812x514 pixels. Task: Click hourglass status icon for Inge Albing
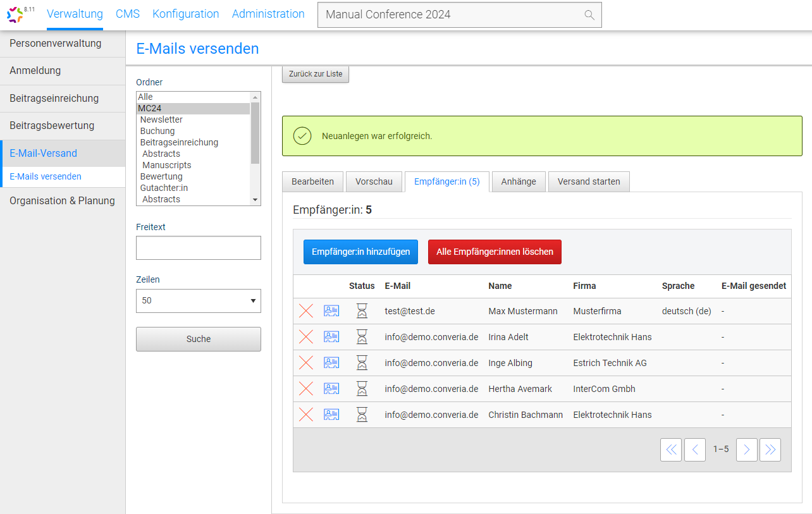pyautogui.click(x=362, y=363)
